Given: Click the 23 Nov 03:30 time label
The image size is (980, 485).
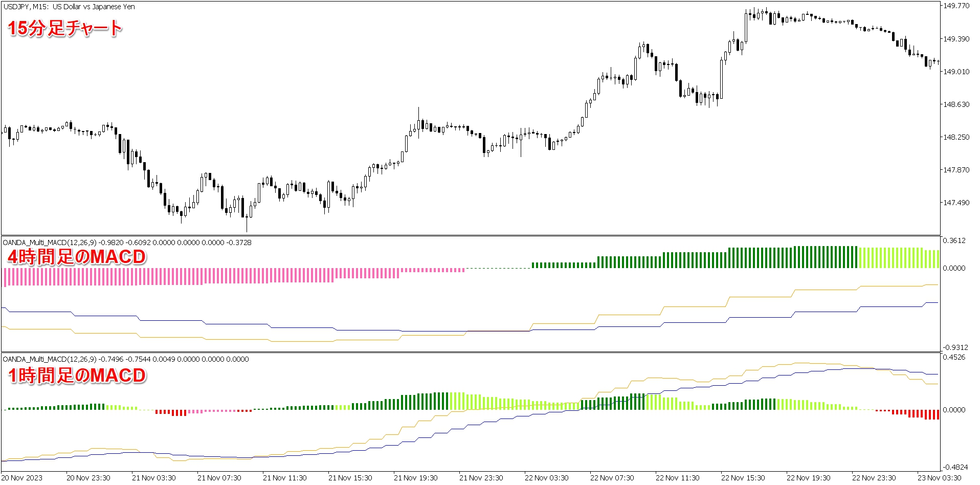Looking at the screenshot, I should click(x=939, y=478).
